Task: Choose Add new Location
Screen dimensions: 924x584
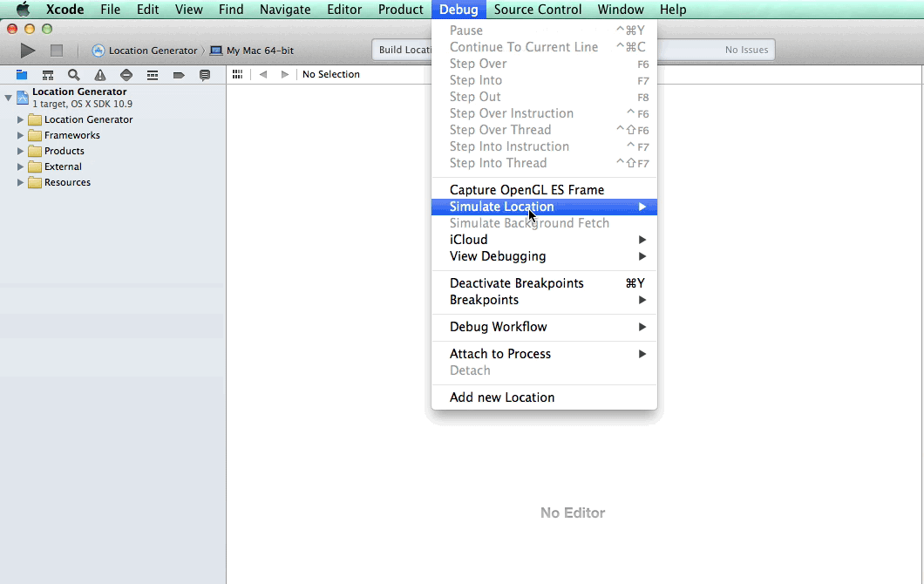Action: (x=544, y=397)
